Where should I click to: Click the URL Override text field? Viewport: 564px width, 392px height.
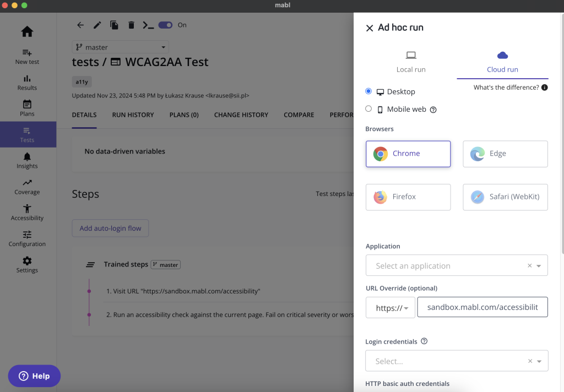point(482,307)
